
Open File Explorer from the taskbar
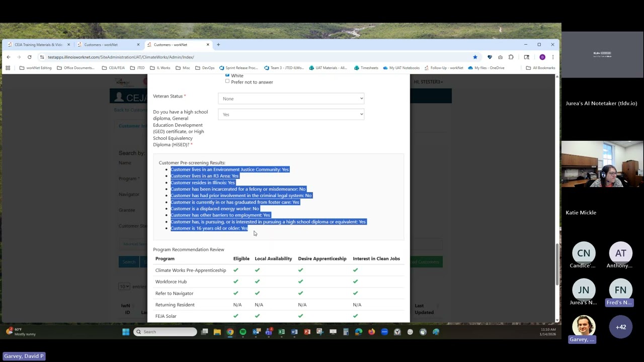[x=217, y=332]
